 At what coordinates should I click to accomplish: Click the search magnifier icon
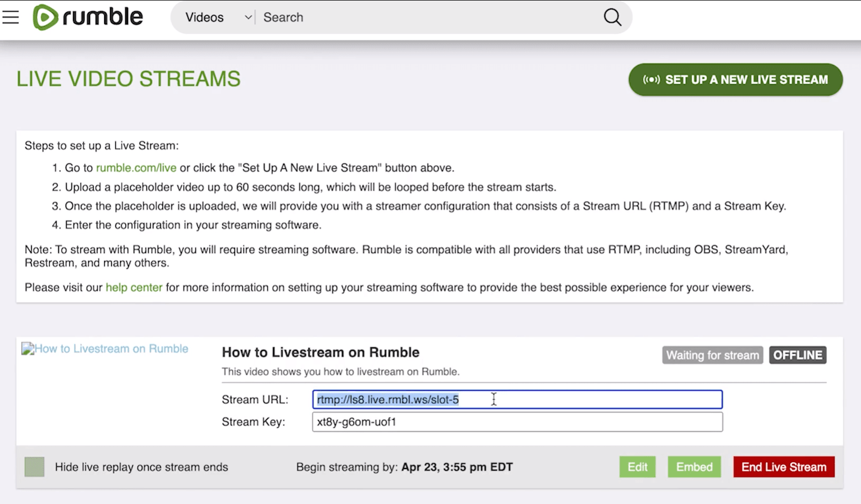click(x=612, y=17)
